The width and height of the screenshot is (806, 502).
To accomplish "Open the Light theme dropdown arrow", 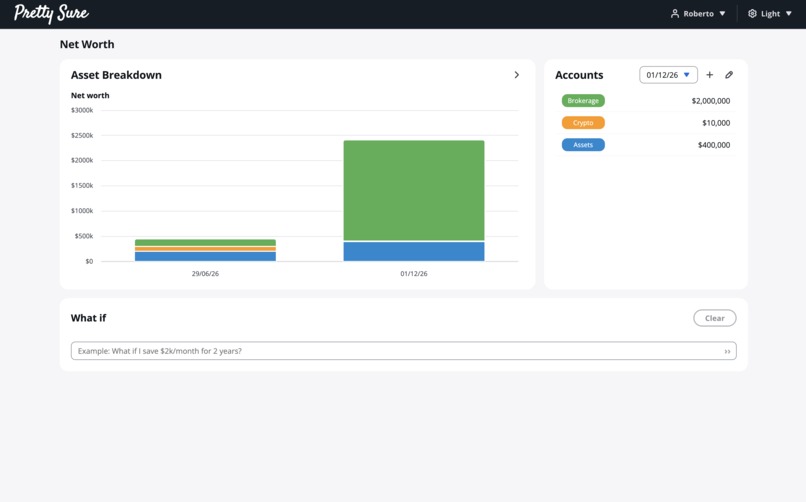I will tap(789, 14).
